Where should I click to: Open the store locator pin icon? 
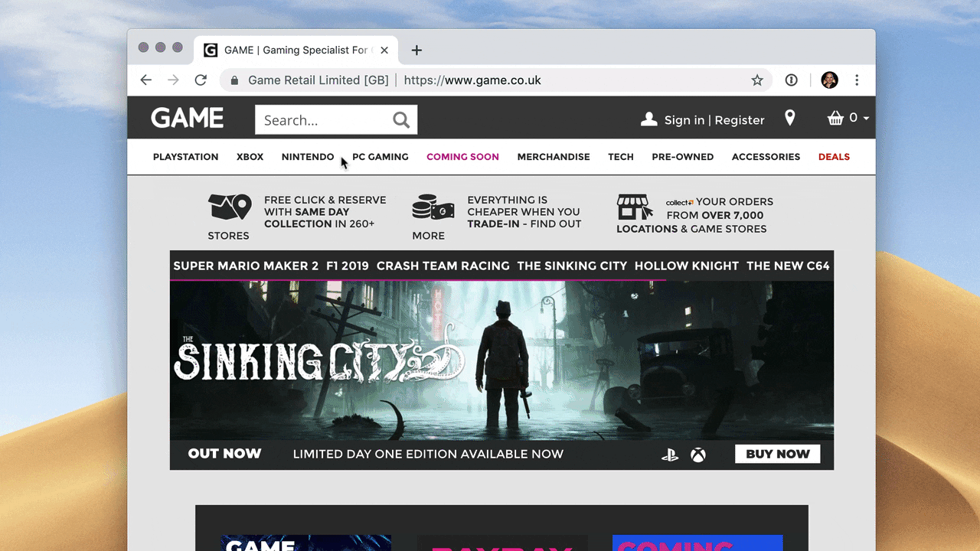[790, 118]
